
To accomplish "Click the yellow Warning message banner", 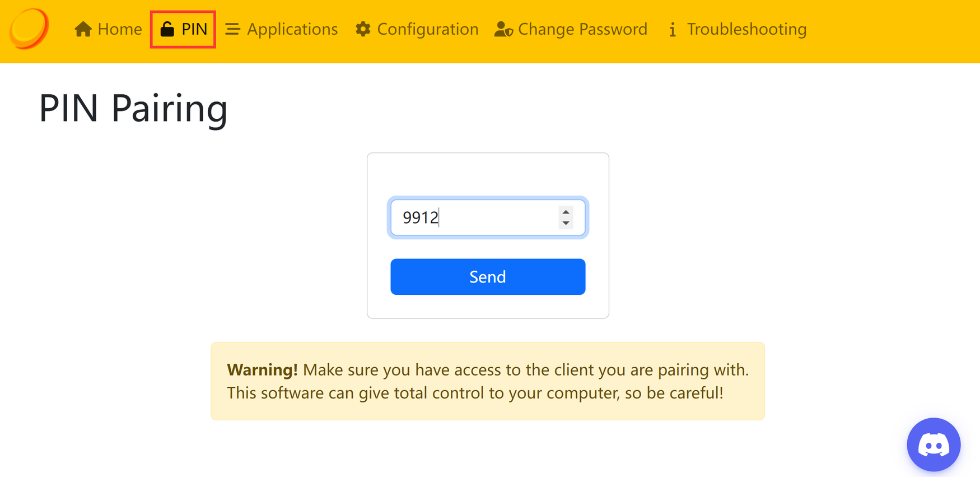I will pos(487,381).
